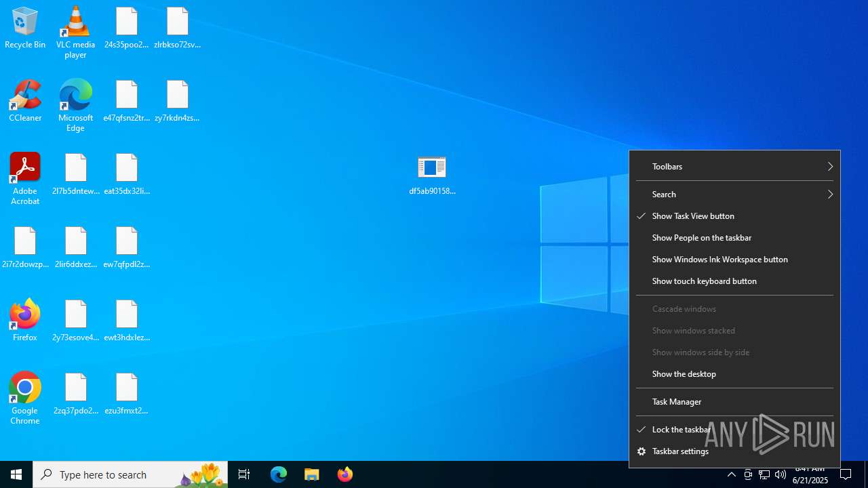Click the network status tray icon

(x=764, y=474)
